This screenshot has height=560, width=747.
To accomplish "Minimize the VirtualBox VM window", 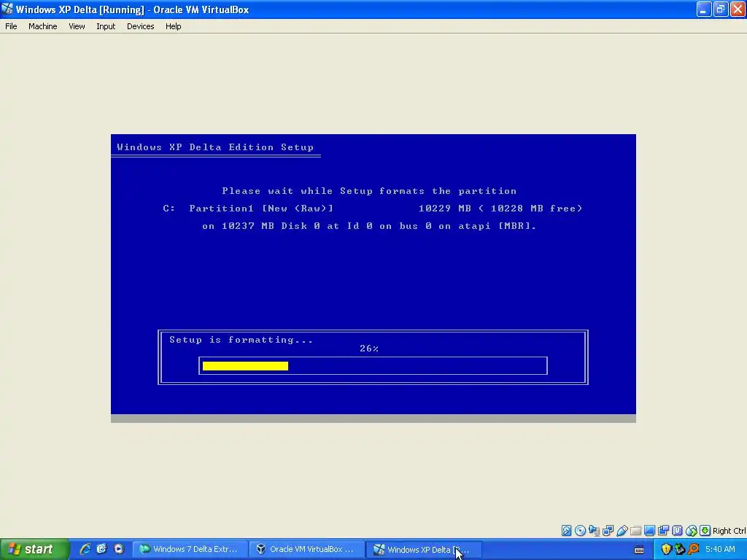I will pos(704,9).
